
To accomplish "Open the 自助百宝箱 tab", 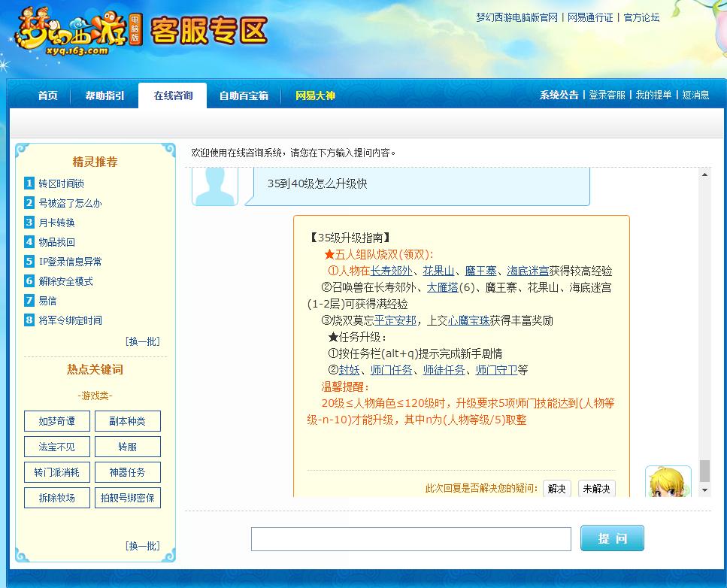I will tap(244, 96).
